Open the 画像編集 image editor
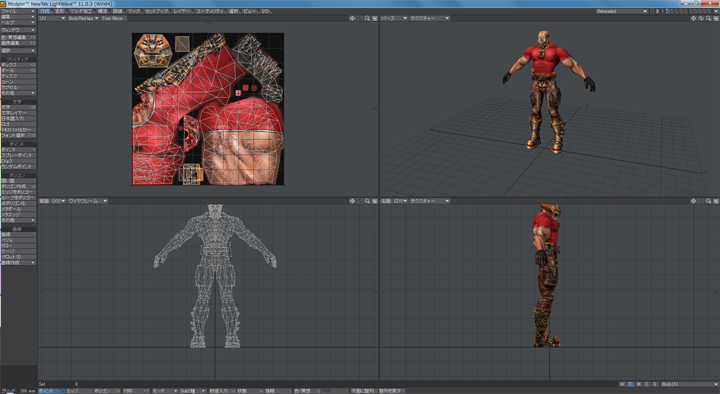This screenshot has height=394, width=720. pos(18,43)
